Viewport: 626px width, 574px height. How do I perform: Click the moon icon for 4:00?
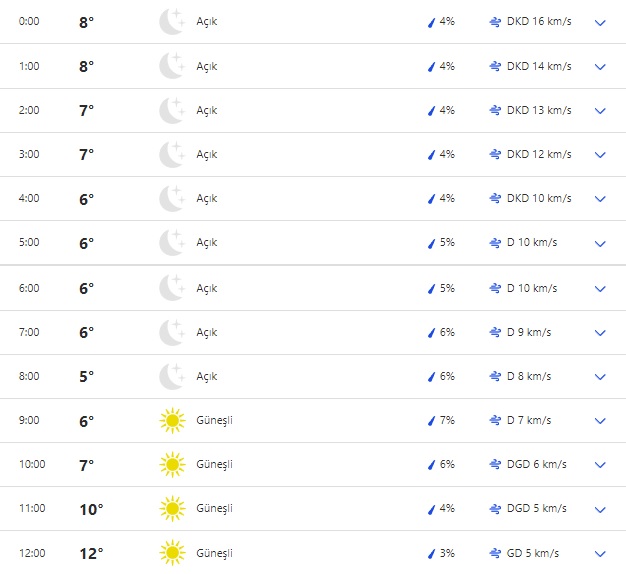(x=172, y=199)
